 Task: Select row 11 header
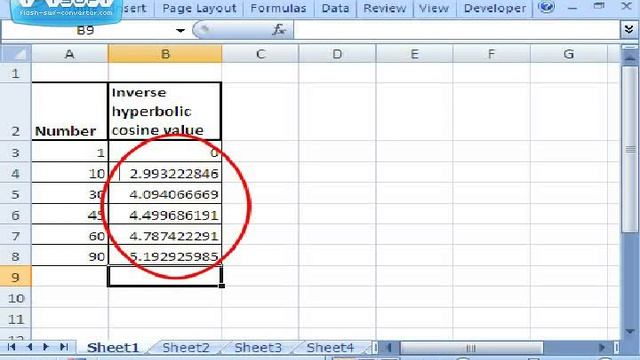(16, 319)
